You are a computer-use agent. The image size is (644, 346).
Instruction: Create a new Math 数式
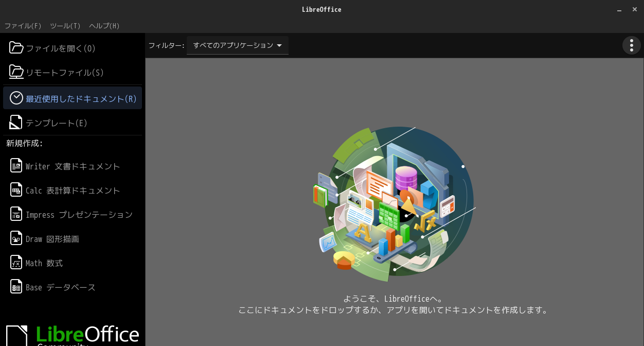coord(73,263)
